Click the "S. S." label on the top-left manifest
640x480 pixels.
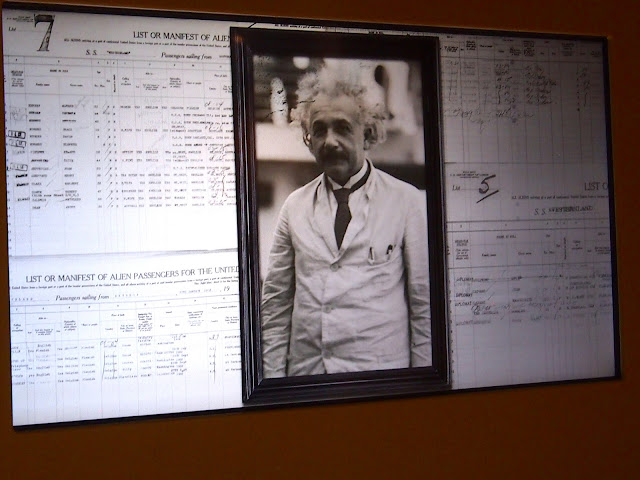coord(91,53)
